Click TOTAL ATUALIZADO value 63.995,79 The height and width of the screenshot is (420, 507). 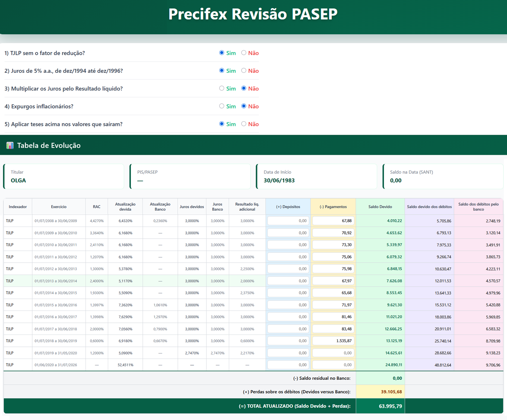(x=390, y=406)
